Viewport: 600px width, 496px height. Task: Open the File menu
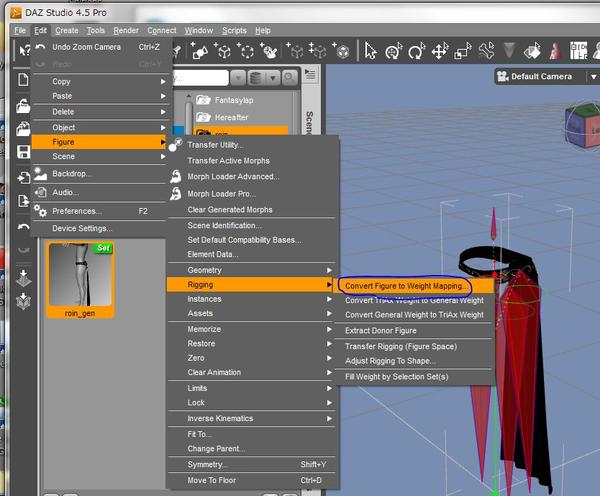20,31
